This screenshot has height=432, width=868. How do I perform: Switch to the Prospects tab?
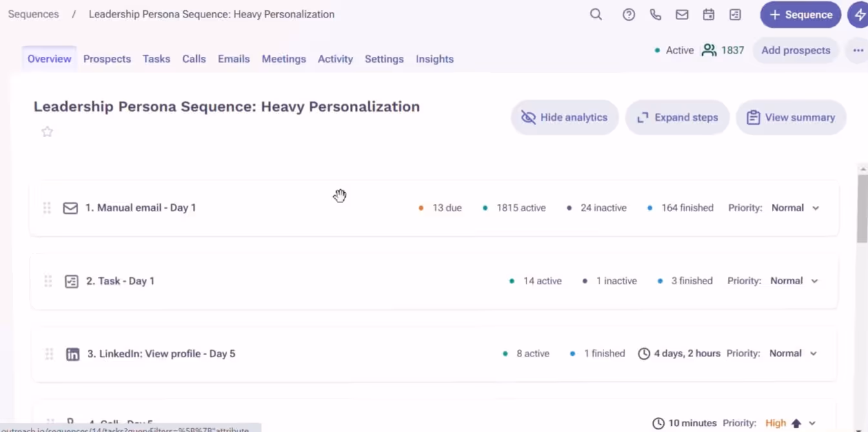(107, 59)
